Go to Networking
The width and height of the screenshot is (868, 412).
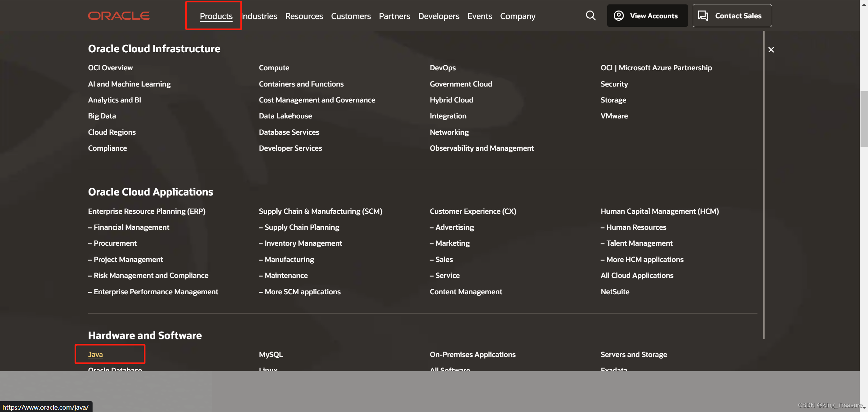click(449, 132)
